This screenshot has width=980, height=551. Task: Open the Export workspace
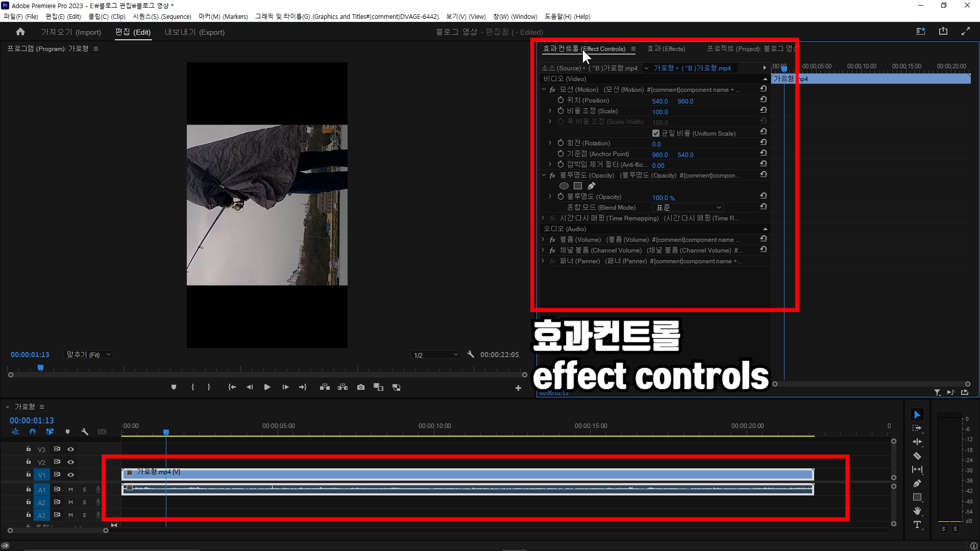tap(194, 32)
